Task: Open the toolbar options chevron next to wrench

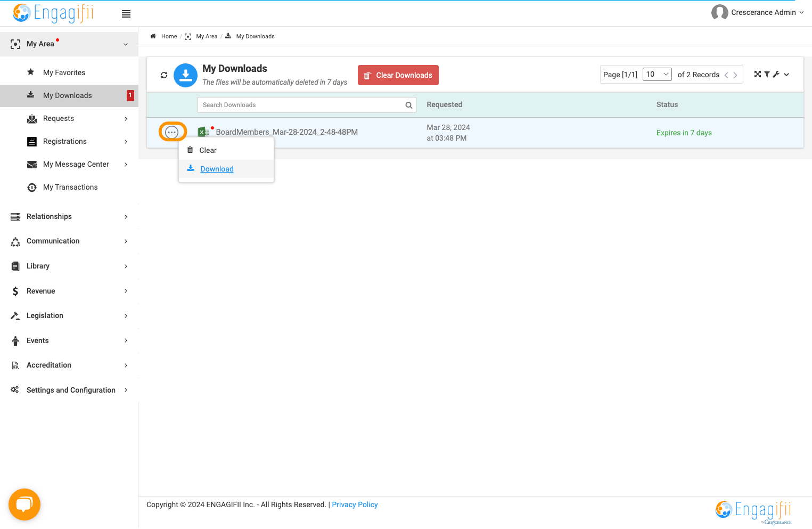Action: click(786, 75)
